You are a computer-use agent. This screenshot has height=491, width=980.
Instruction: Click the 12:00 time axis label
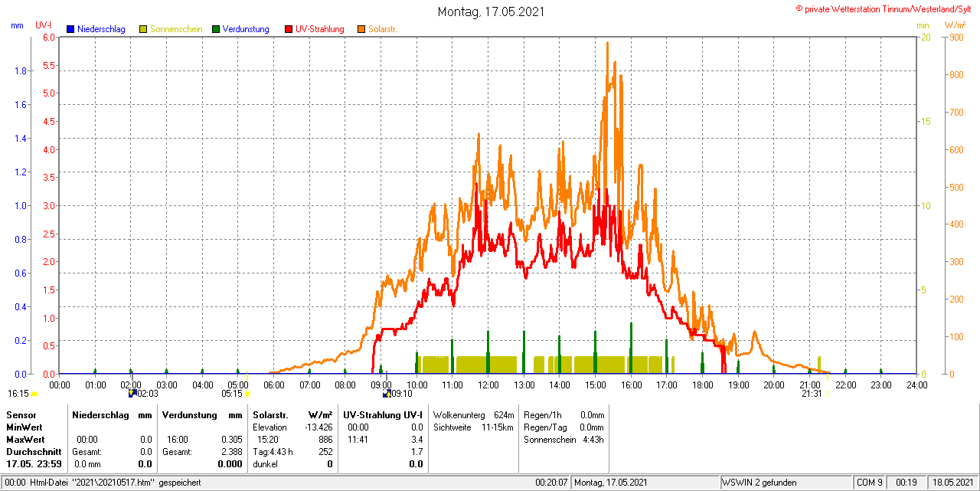click(488, 385)
